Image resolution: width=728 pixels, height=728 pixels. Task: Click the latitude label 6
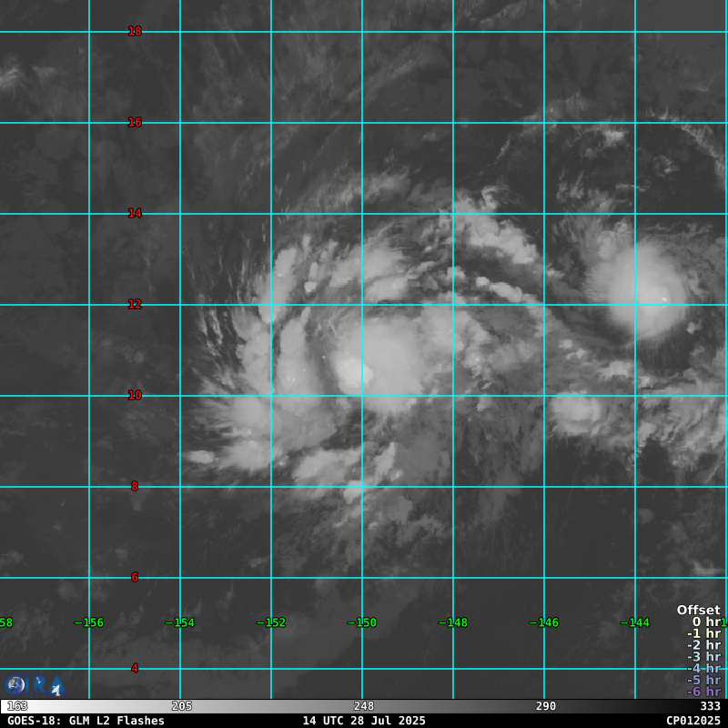pyautogui.click(x=135, y=578)
